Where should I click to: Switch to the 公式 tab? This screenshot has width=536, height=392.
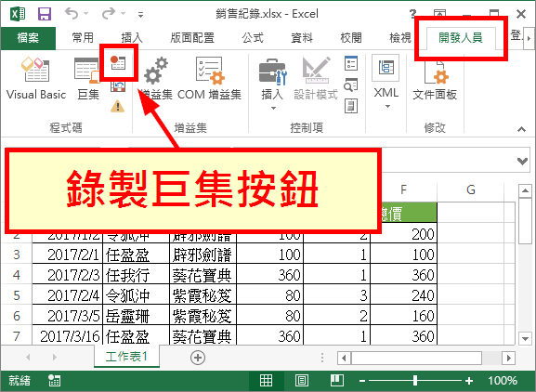tap(253, 37)
